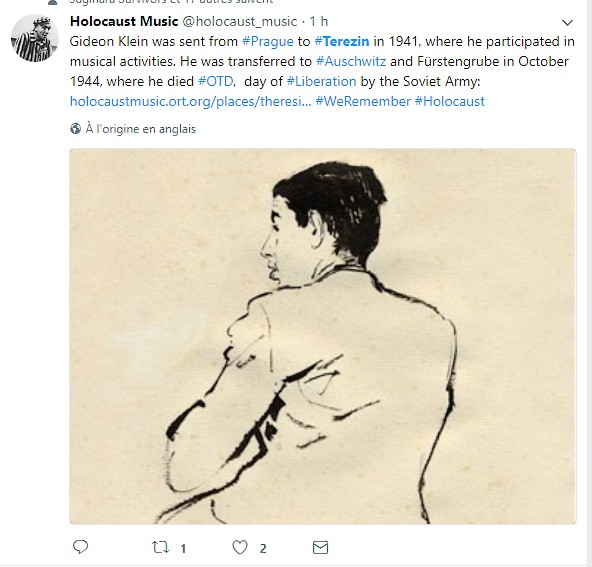592x567 pixels.
Task: Follow the #OTD hashtag link
Action: [216, 81]
